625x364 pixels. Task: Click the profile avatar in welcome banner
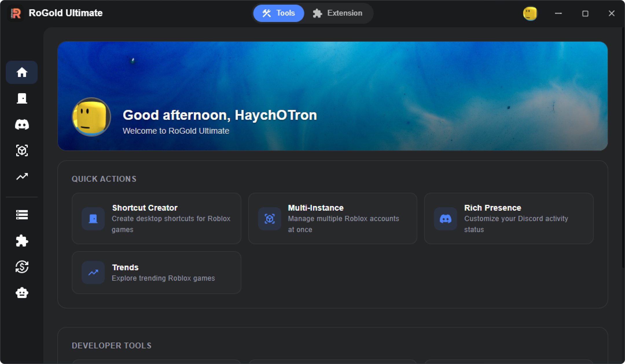[x=91, y=117]
